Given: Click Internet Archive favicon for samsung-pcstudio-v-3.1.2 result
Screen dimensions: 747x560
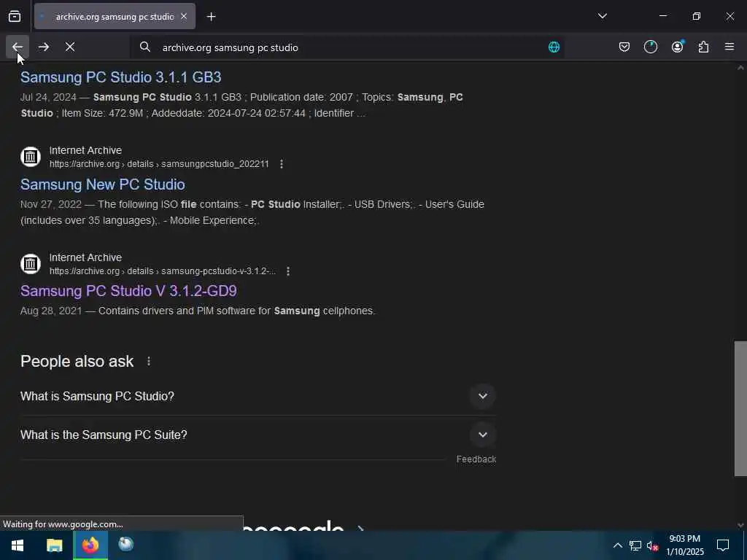Looking at the screenshot, I should (x=31, y=264).
